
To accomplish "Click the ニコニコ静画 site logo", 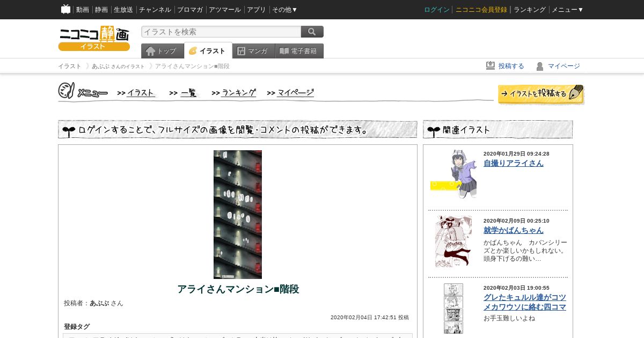I will [94, 38].
